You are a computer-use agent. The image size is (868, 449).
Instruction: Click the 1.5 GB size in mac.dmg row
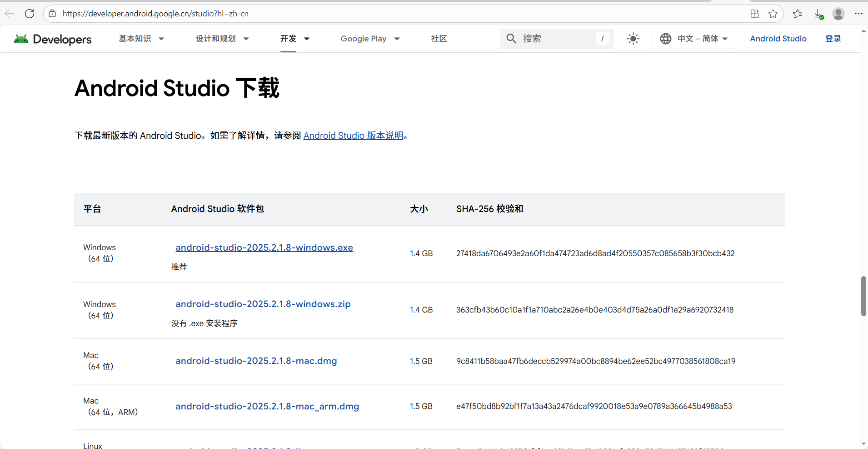[421, 361]
